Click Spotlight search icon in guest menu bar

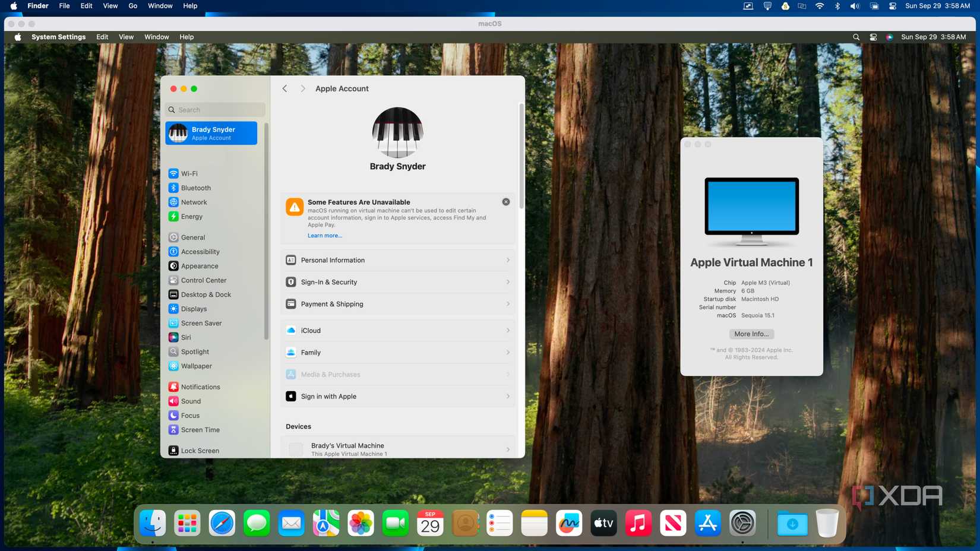(x=856, y=37)
